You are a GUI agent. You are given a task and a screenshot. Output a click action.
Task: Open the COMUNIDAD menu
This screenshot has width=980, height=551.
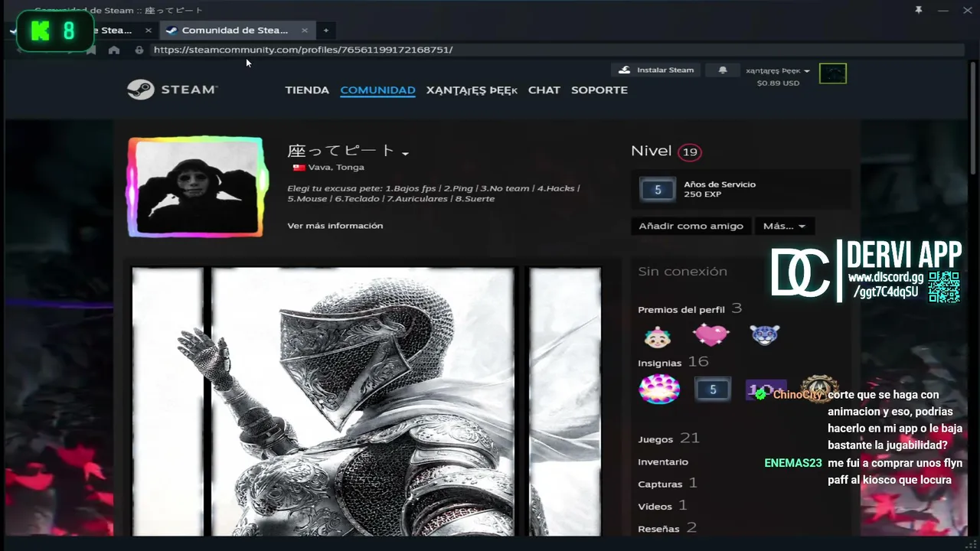point(377,90)
